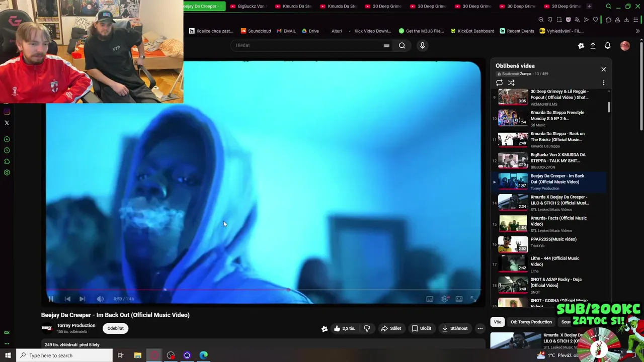This screenshot has height=362, width=644.
Task: Start voice search with microphone
Action: pos(422,45)
